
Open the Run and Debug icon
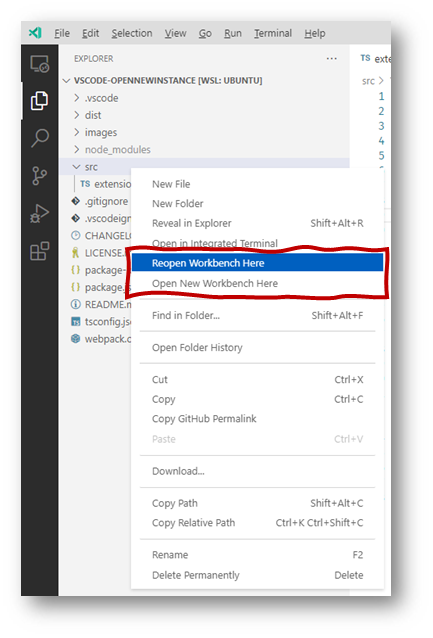(x=39, y=214)
